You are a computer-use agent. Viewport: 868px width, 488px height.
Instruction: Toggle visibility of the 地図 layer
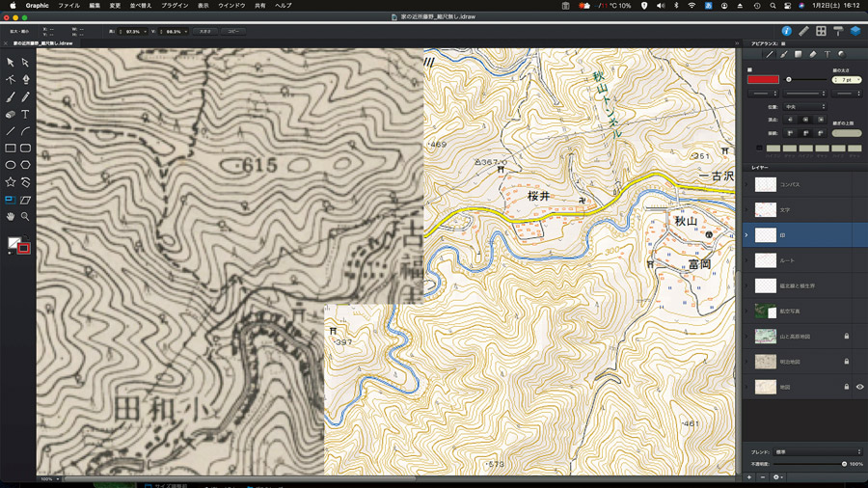click(859, 387)
